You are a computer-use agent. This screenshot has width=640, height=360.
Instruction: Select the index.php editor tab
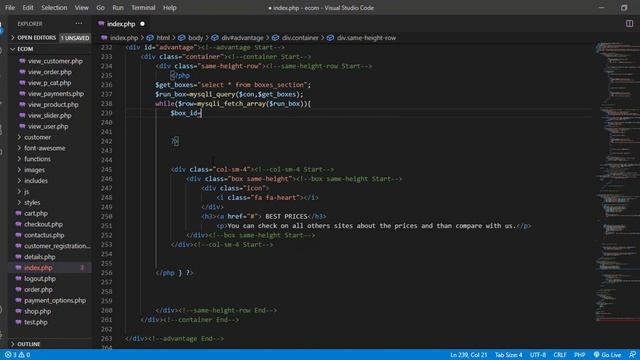tap(121, 24)
